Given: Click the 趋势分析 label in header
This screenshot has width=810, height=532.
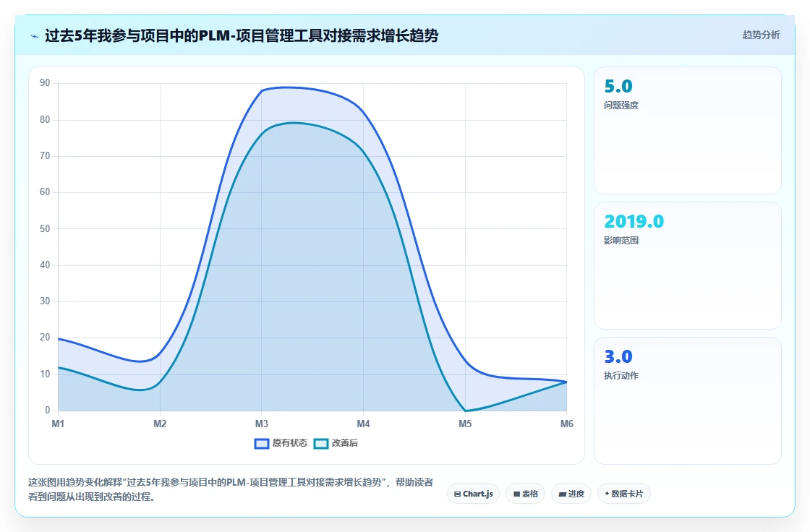Looking at the screenshot, I should [x=761, y=35].
